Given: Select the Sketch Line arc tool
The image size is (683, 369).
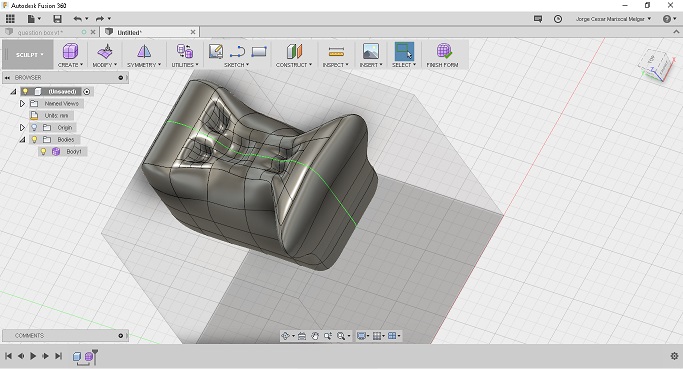Looking at the screenshot, I should point(237,51).
